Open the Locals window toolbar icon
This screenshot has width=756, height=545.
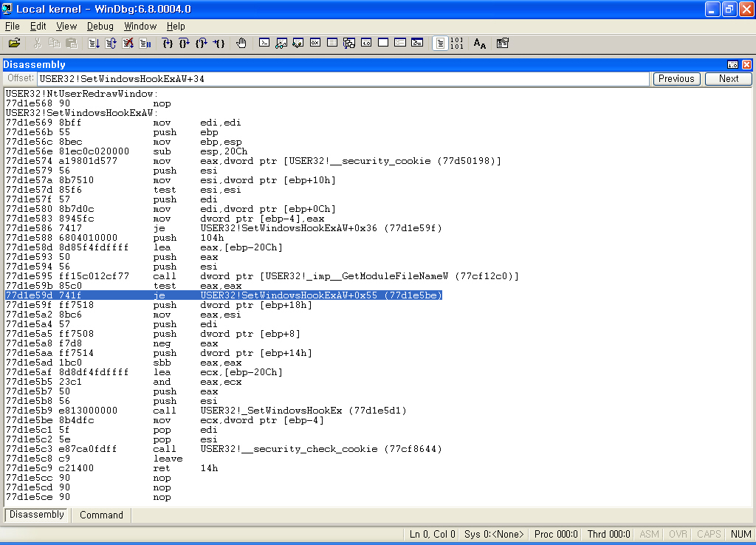point(298,44)
